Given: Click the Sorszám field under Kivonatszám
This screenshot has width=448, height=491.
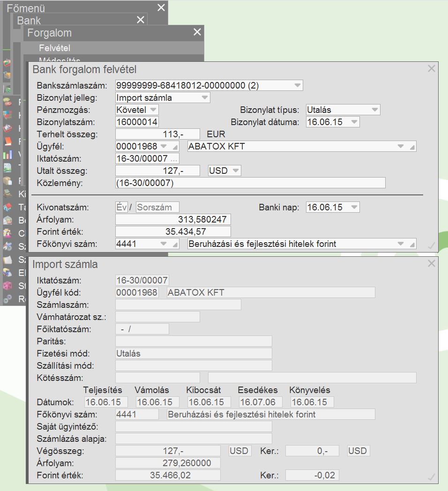Looking at the screenshot, I should [x=157, y=208].
